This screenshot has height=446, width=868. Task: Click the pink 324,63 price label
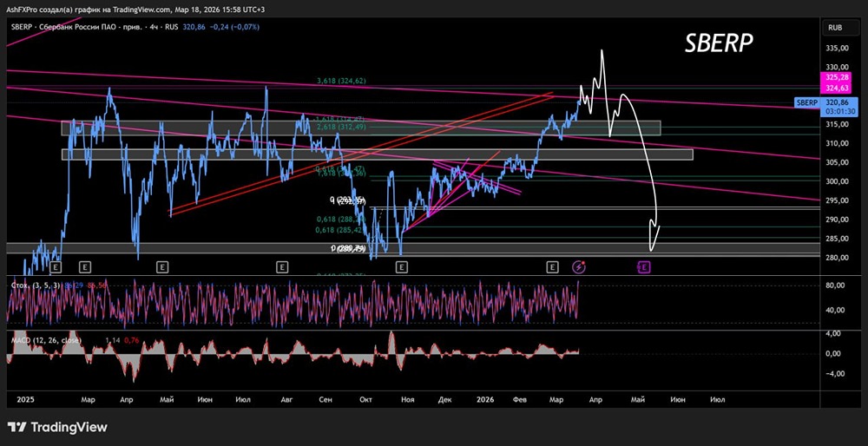tap(837, 86)
